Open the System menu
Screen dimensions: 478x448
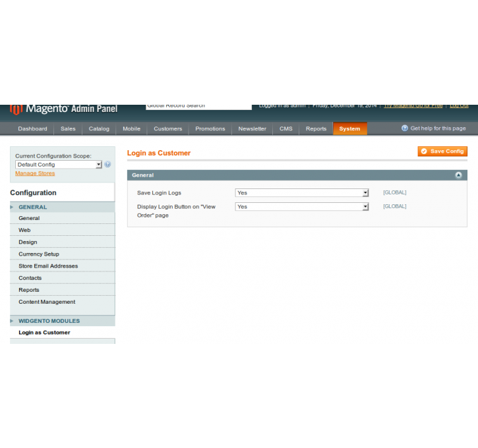coord(350,128)
